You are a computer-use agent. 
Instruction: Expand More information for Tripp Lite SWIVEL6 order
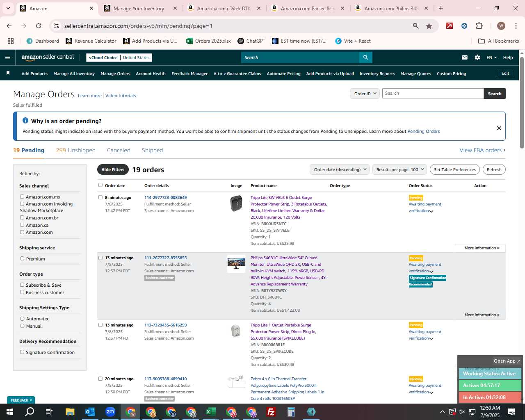tap(482, 248)
